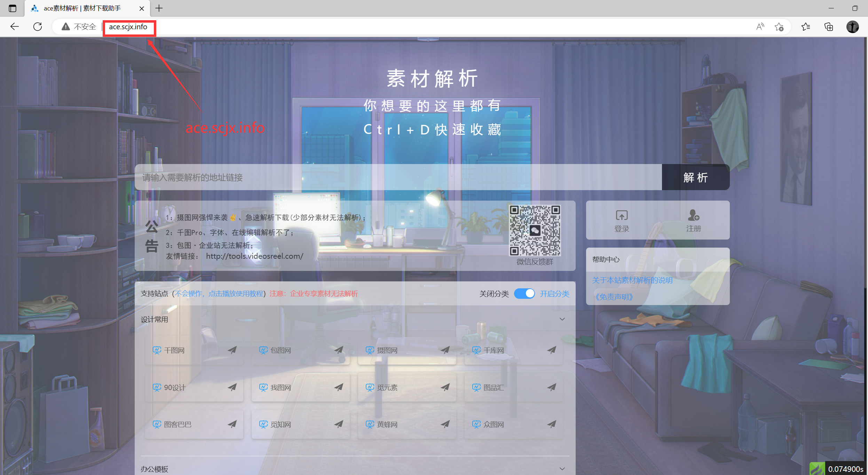Click the paper plane icon next to 90设计
This screenshot has width=868, height=475.
(232, 387)
